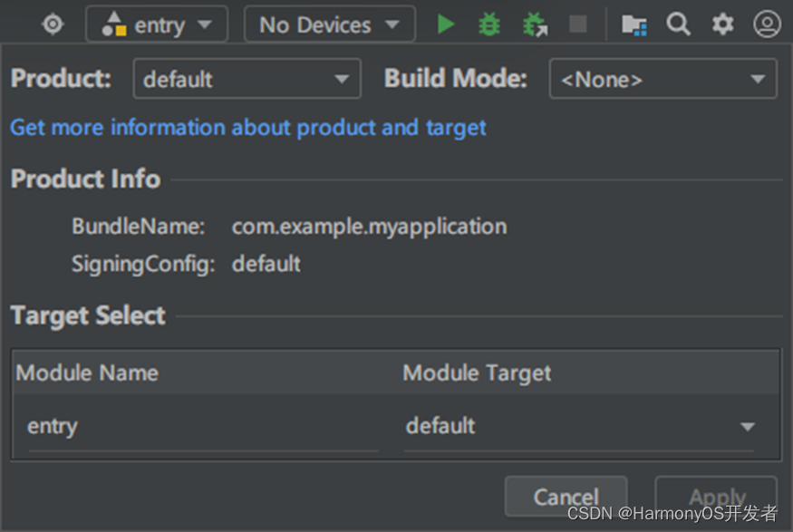Open the No Devices selector dropdown
This screenshot has width=793, height=532.
tap(330, 24)
